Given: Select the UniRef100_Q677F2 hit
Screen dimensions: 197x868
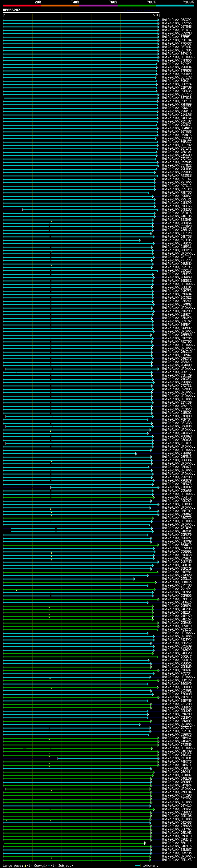Looking at the screenshot, I should (x=177, y=94).
